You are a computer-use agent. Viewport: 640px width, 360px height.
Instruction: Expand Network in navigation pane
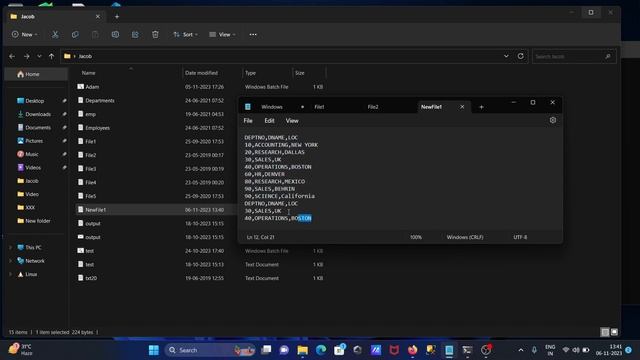(11, 261)
